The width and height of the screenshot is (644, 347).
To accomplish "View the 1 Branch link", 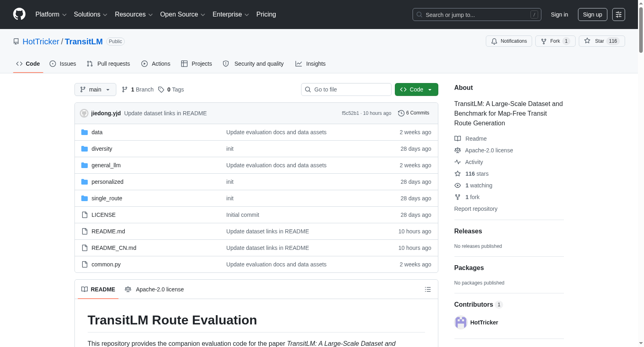I will (x=138, y=89).
